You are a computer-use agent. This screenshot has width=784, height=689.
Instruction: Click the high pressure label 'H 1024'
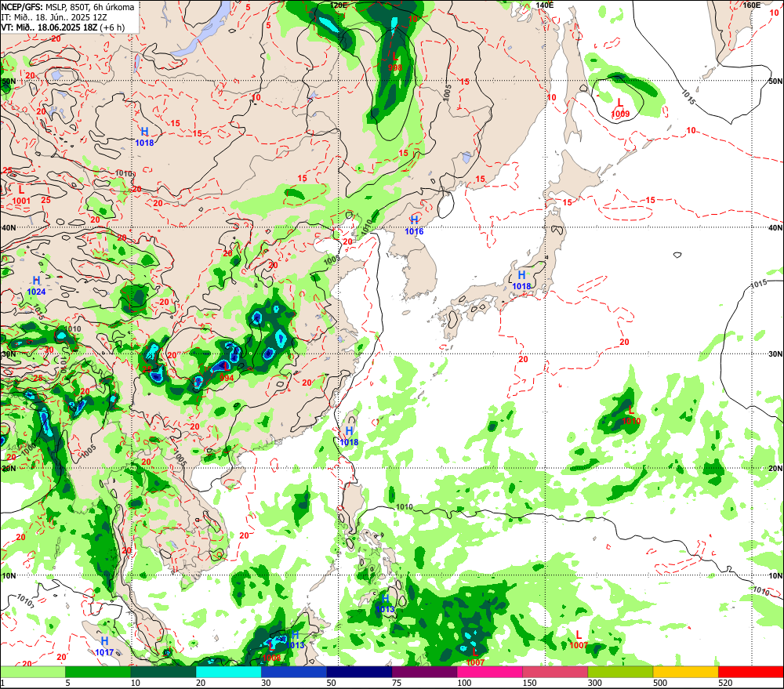36,286
